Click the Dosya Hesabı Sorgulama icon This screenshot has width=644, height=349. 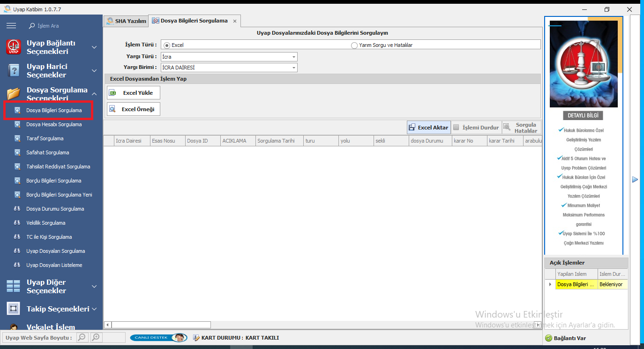(x=17, y=124)
